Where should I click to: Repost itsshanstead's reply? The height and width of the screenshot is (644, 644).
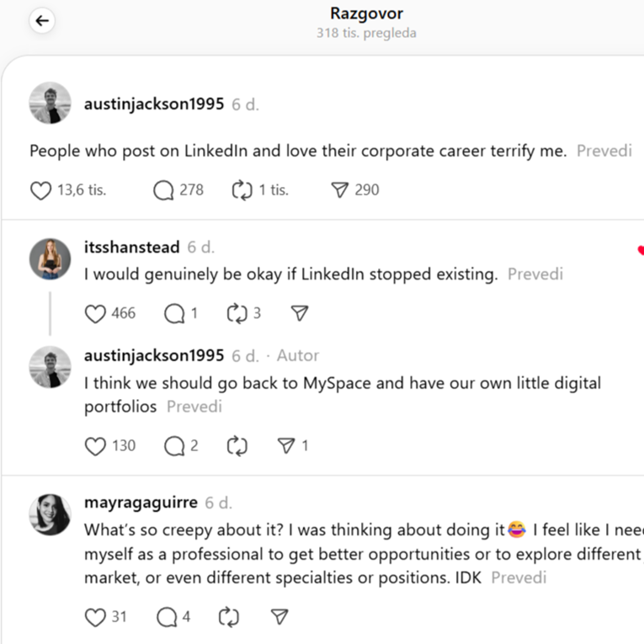(237, 314)
